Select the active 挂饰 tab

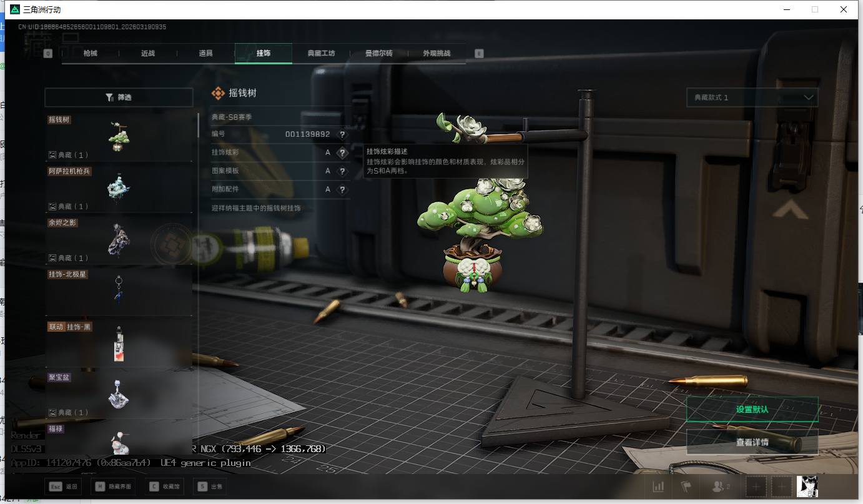[264, 54]
